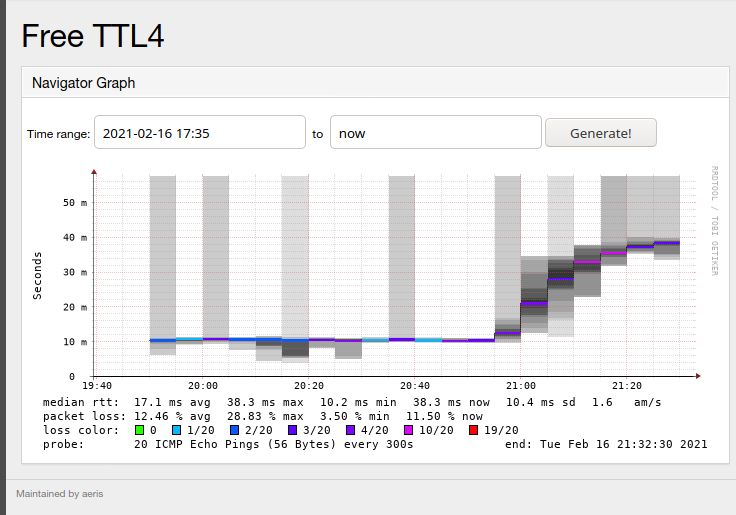The image size is (736, 515).
Task: Click the '28.83 % max' packet loss value
Action: click(x=265, y=416)
